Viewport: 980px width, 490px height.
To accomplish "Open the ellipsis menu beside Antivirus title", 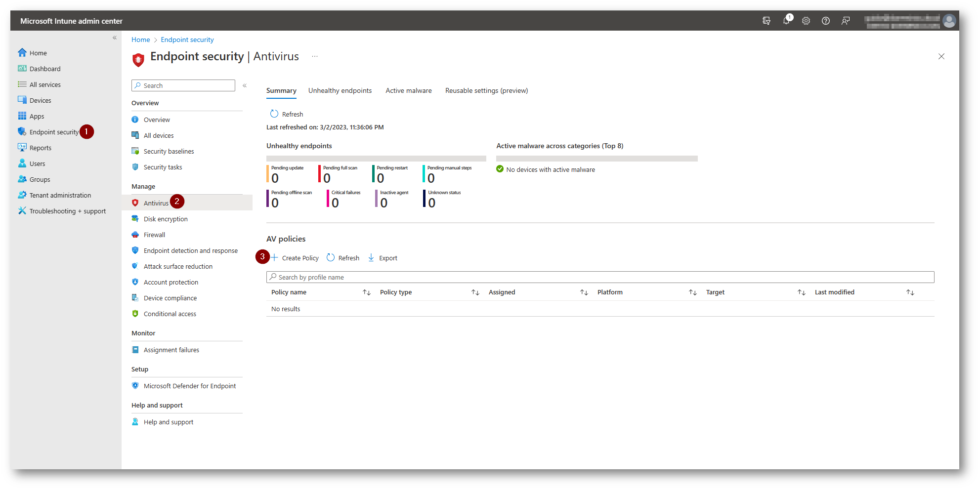I will click(315, 56).
